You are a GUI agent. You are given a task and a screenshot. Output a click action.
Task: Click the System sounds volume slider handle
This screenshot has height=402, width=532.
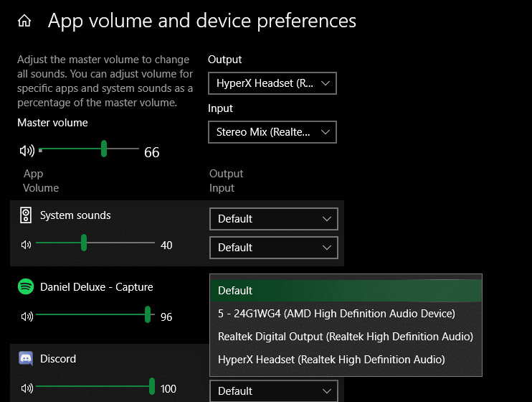pos(84,243)
